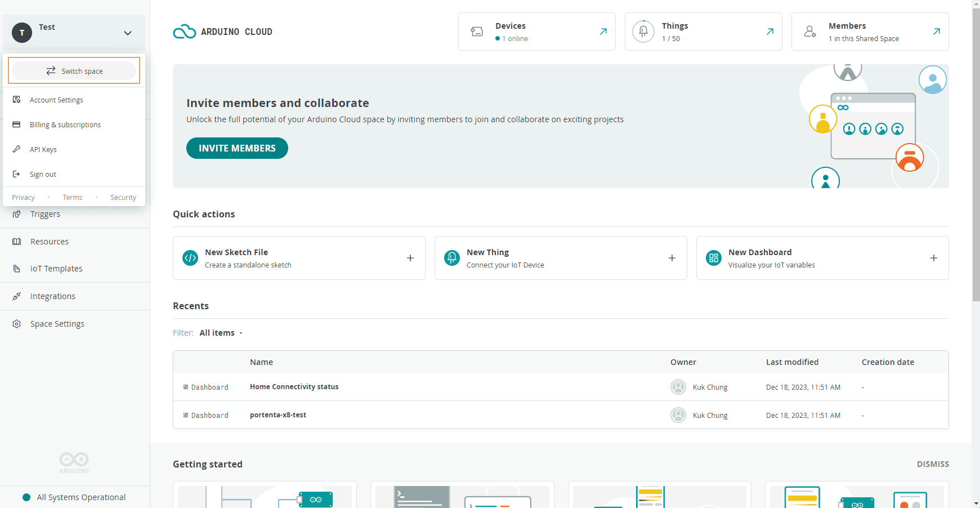This screenshot has width=980, height=508.
Task: Sign out of the account
Action: 43,175
